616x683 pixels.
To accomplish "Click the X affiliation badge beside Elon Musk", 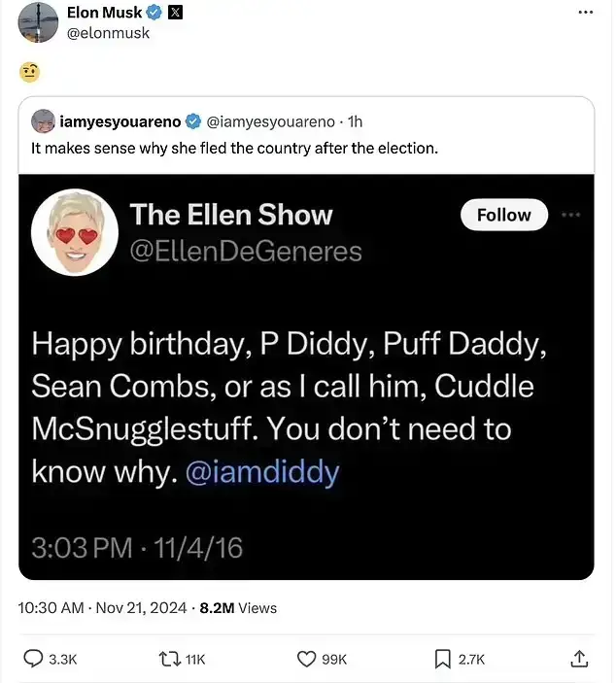I will pyautogui.click(x=174, y=13).
